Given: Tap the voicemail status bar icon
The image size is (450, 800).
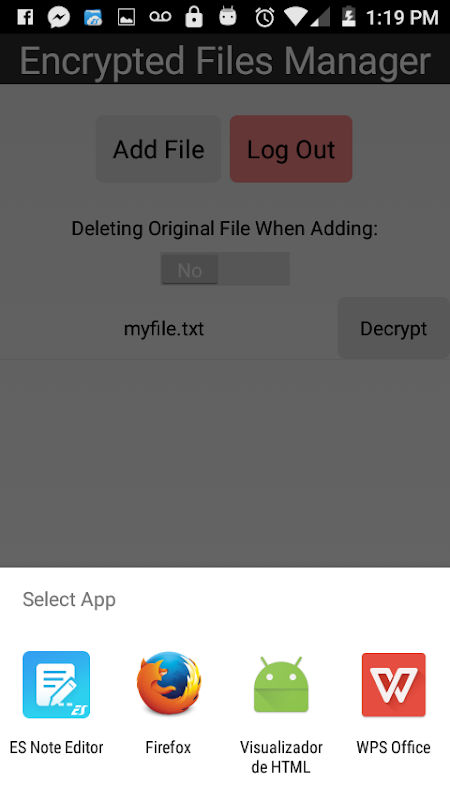Looking at the screenshot, I should pos(160,17).
